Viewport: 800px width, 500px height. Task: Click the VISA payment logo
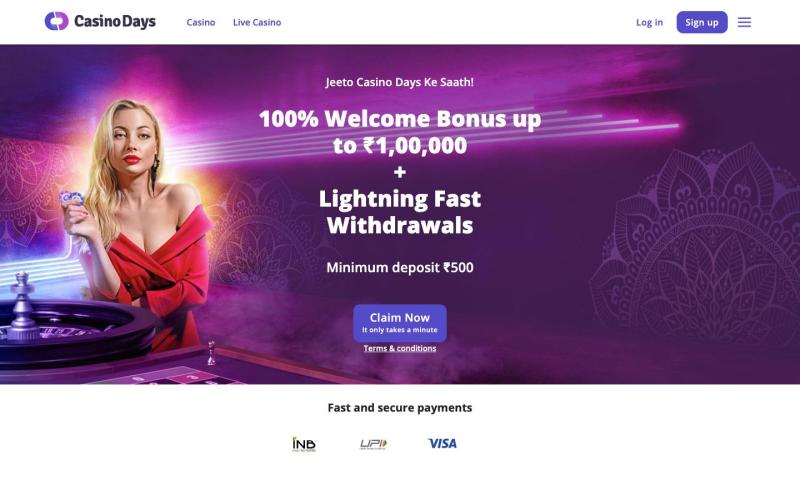pyautogui.click(x=442, y=443)
